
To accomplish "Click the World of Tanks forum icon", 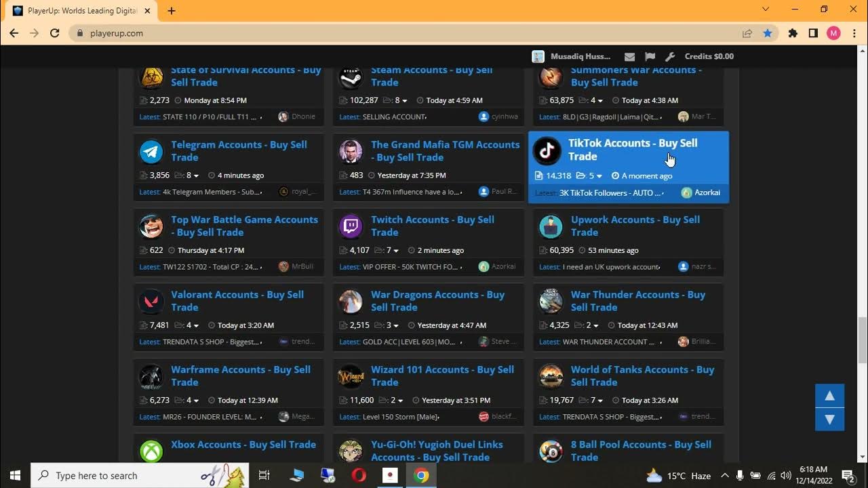I will [551, 376].
